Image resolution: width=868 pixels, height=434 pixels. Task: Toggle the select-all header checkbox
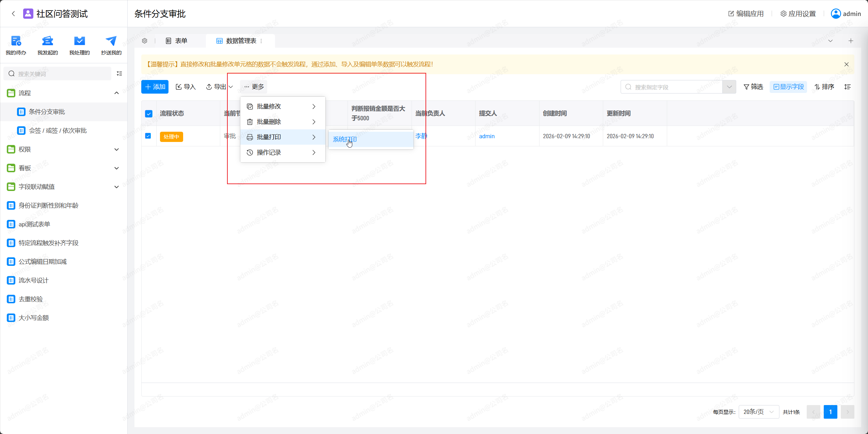click(149, 114)
